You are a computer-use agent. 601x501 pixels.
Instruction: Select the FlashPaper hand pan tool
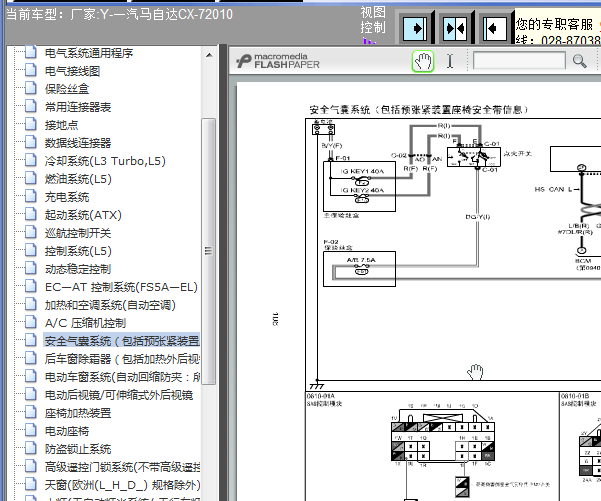423,61
